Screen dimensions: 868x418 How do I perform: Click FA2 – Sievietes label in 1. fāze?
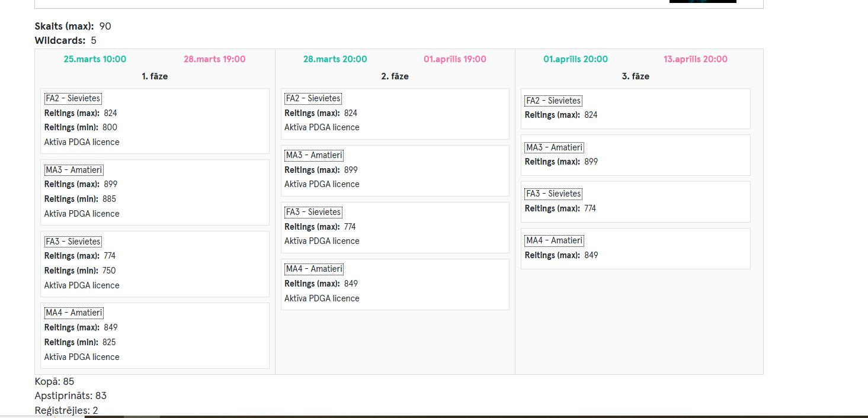(73, 98)
